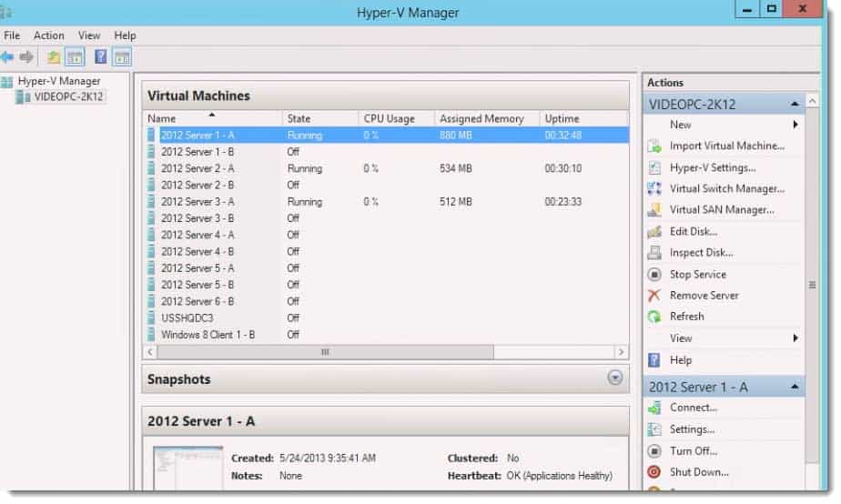The width and height of the screenshot is (841, 504).
Task: Select the 2012 Server 4 - B row
Action: point(386,251)
